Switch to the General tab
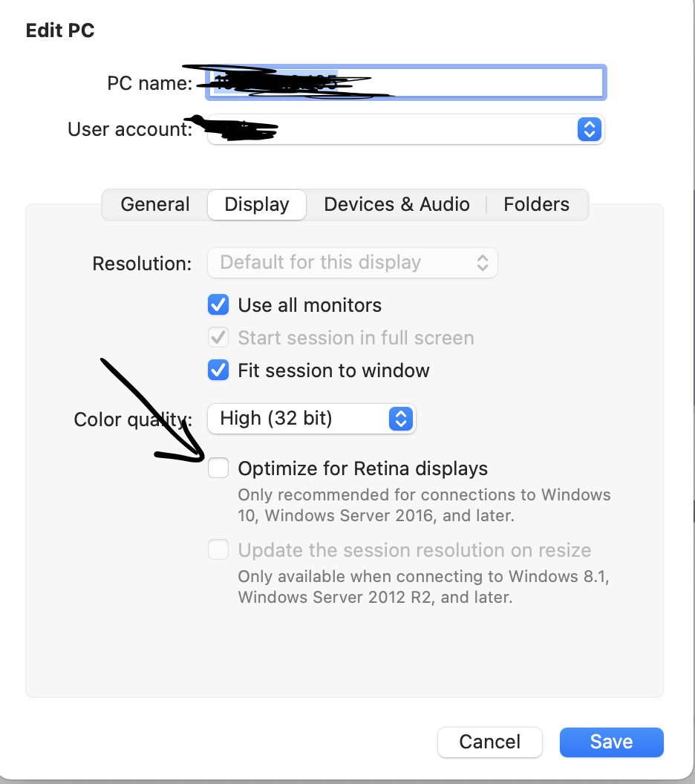 (155, 204)
